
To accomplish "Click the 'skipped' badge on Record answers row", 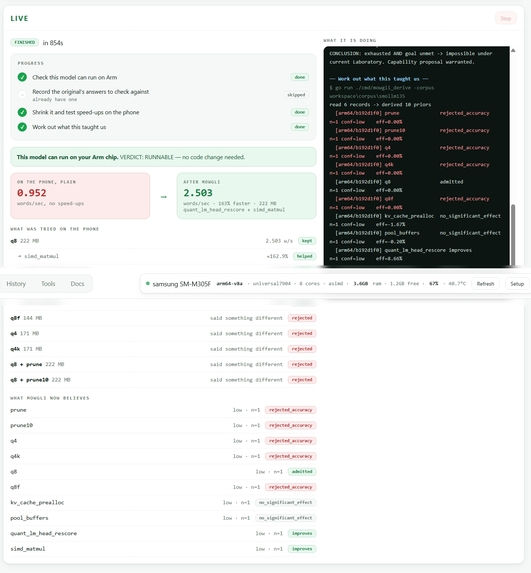I will [x=296, y=95].
